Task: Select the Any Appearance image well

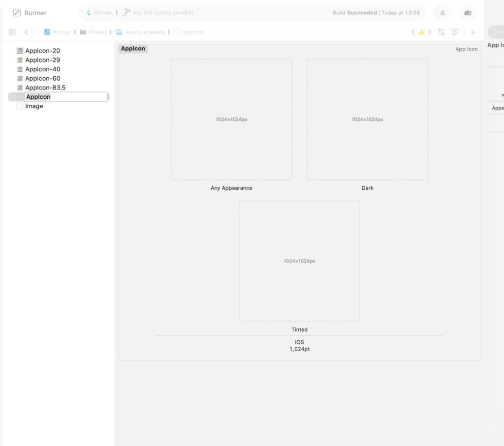Action: coord(231,119)
